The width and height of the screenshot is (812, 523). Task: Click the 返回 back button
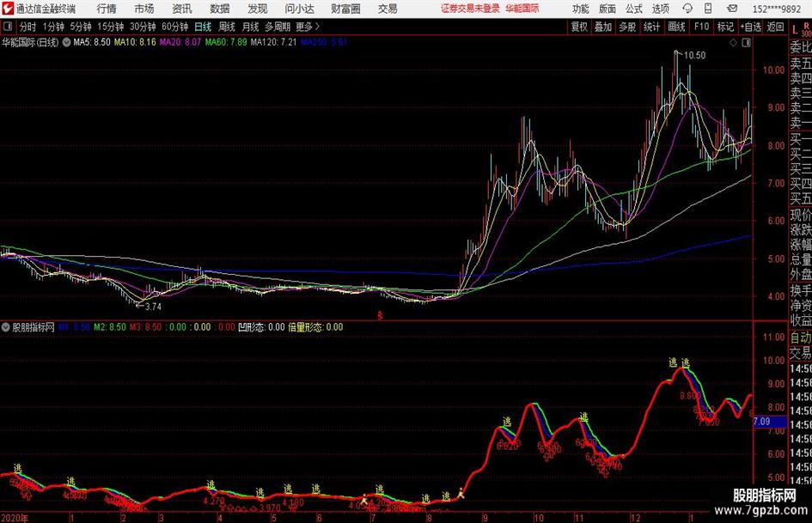[775, 27]
